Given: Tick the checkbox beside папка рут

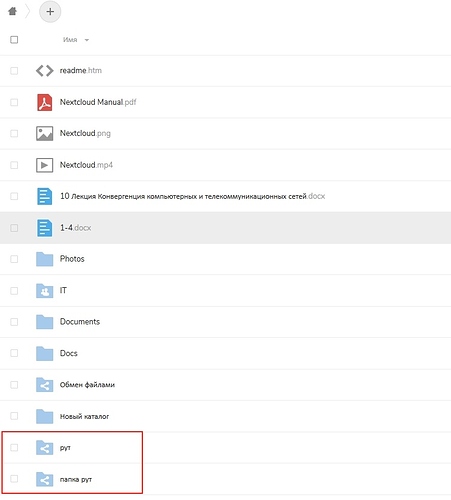Looking at the screenshot, I should [x=14, y=479].
